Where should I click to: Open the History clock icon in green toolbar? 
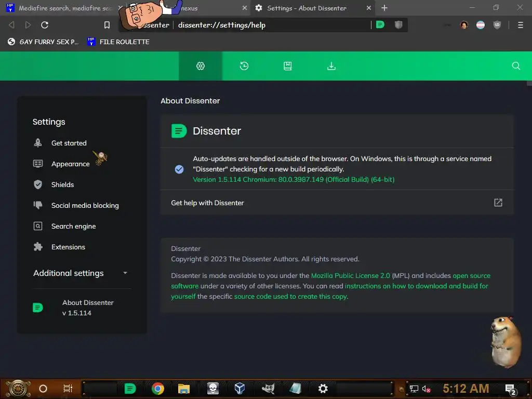[x=244, y=66]
